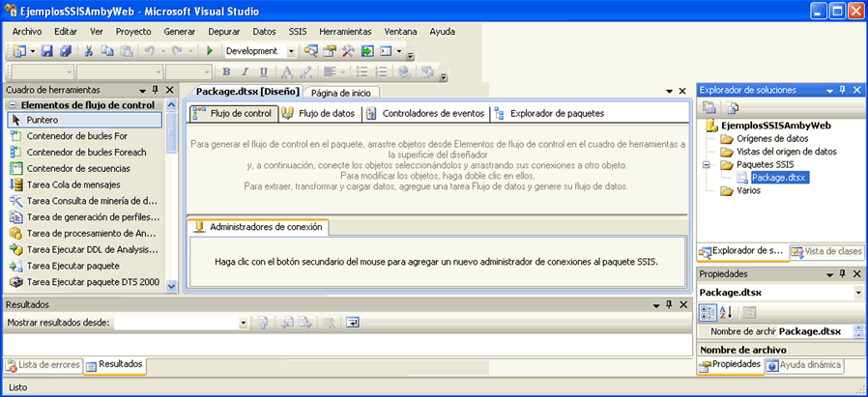The image size is (868, 397).
Task: Select Vistas del origen de datos folder
Action: (787, 152)
